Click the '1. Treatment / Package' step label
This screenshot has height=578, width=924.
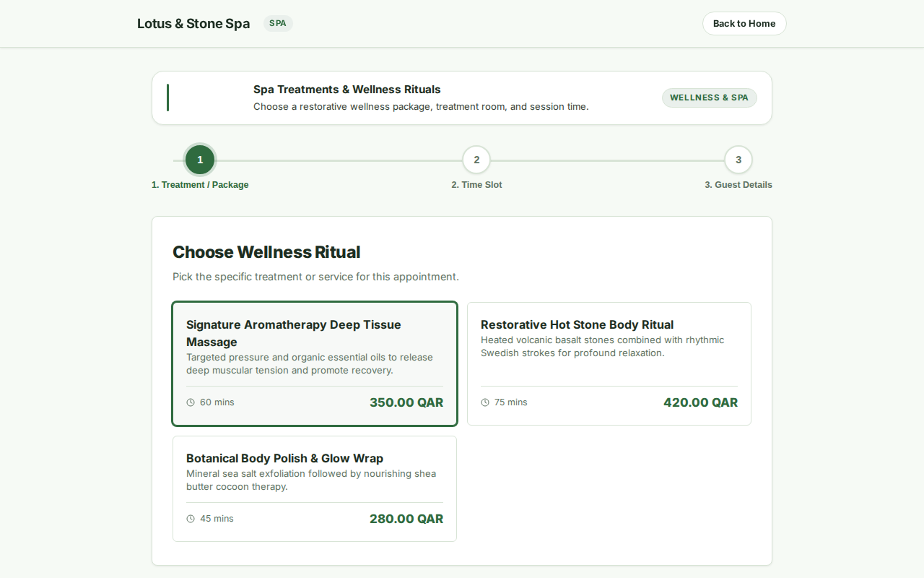[x=200, y=185]
